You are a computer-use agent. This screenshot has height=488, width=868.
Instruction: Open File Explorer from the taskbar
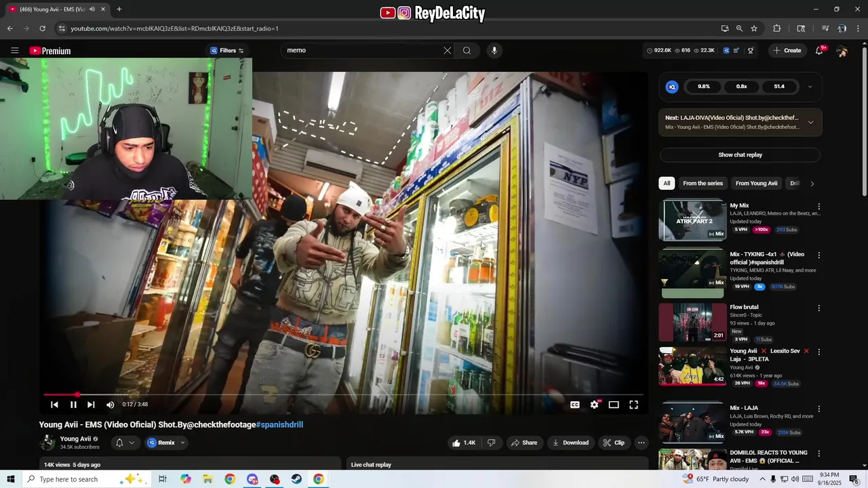pos(208,479)
